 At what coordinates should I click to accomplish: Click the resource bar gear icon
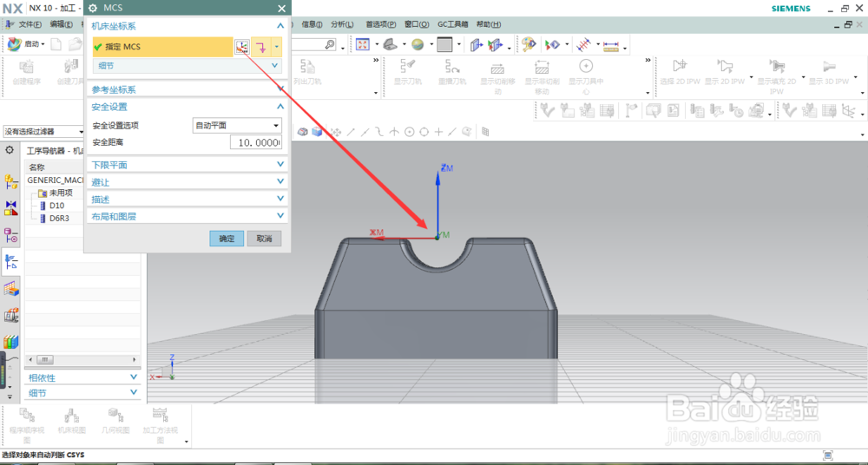coord(10,150)
